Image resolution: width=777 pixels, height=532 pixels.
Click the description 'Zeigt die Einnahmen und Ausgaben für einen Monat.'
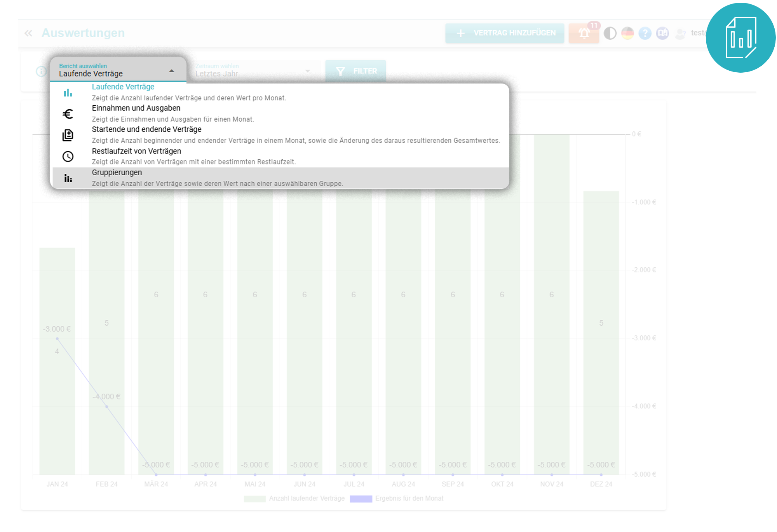tap(173, 119)
